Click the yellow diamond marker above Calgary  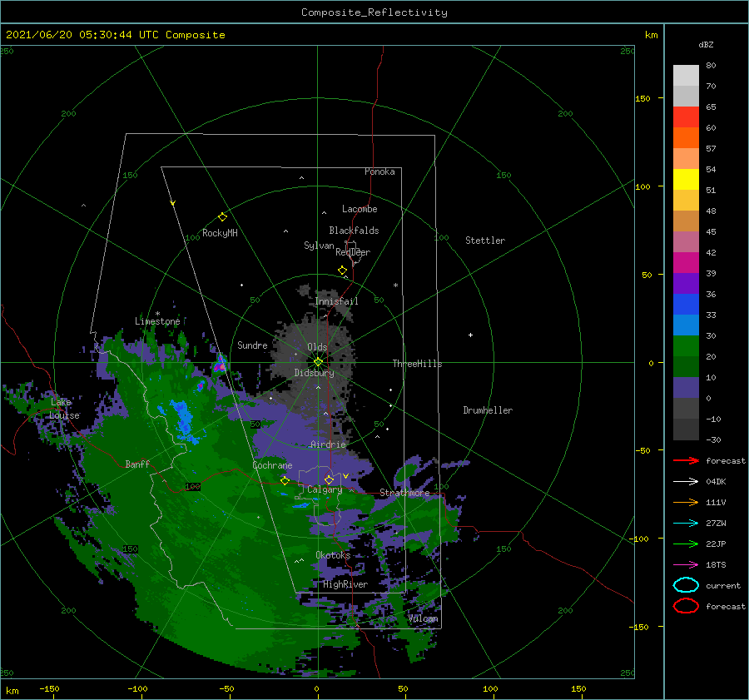329,479
